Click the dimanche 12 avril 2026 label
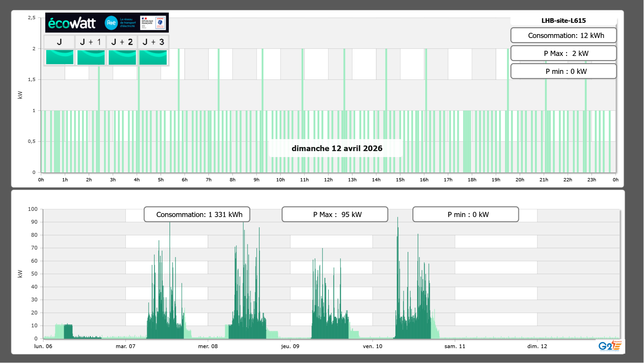Image resolution: width=644 pixels, height=363 pixels. 337,148
